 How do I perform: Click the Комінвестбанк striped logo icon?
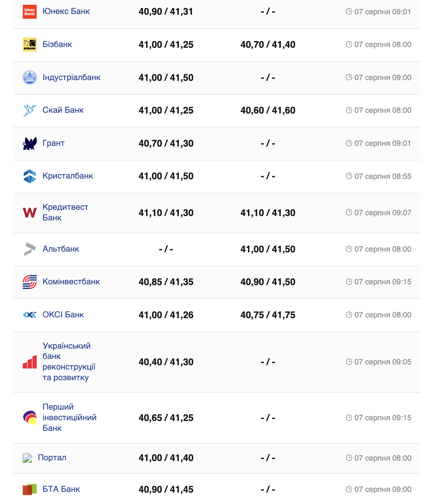click(x=30, y=282)
